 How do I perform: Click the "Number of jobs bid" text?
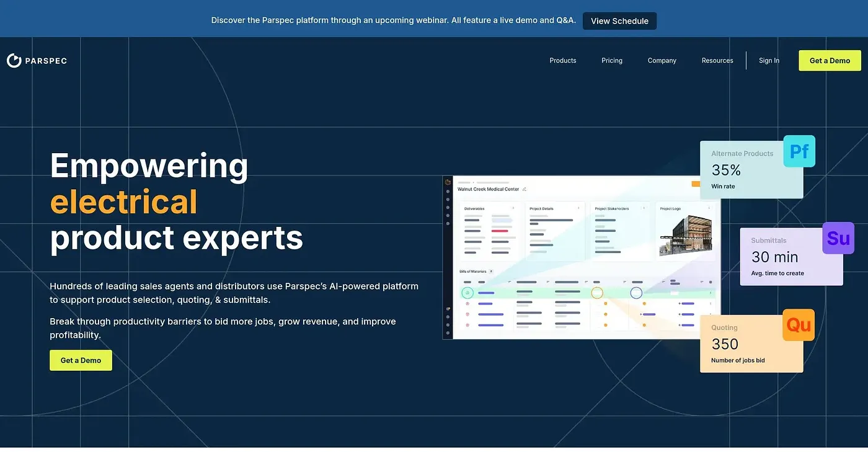tap(738, 360)
